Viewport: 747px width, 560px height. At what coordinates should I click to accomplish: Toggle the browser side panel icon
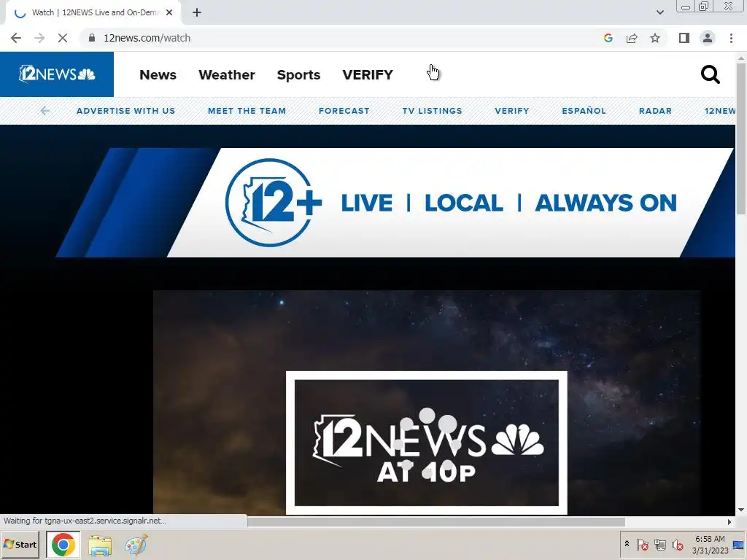684,38
